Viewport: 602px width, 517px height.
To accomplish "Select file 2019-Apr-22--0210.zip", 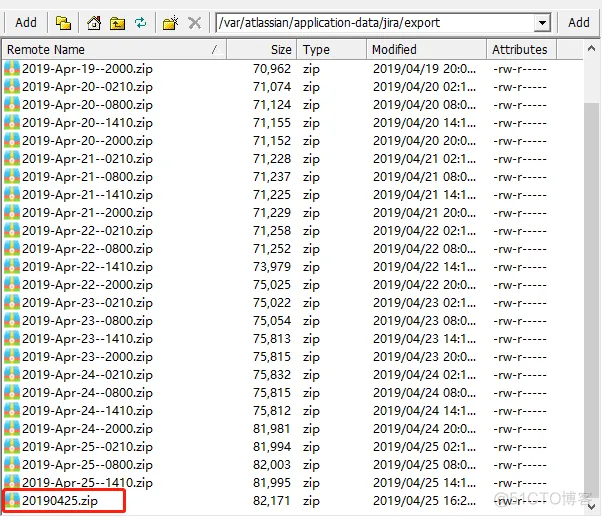I will point(87,231).
